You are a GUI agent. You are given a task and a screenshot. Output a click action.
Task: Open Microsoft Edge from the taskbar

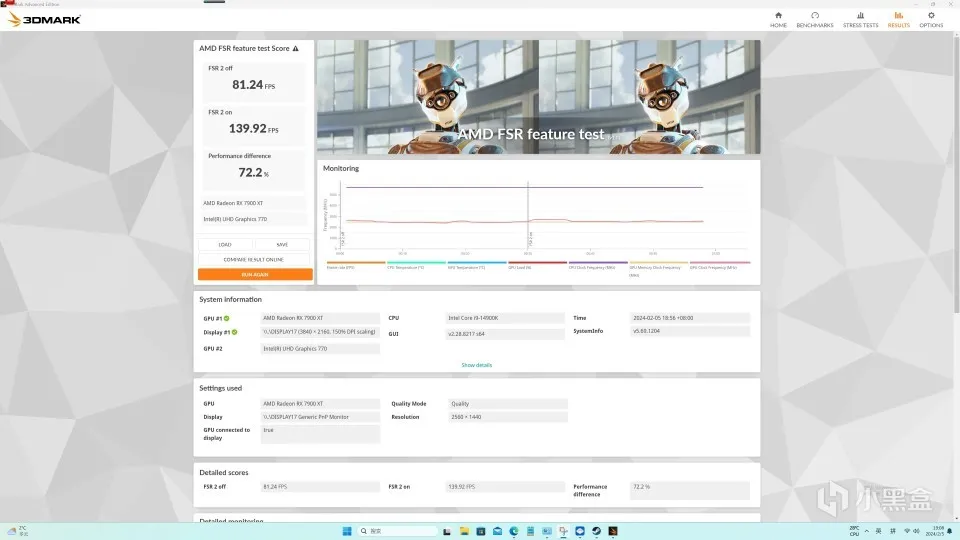(514, 531)
